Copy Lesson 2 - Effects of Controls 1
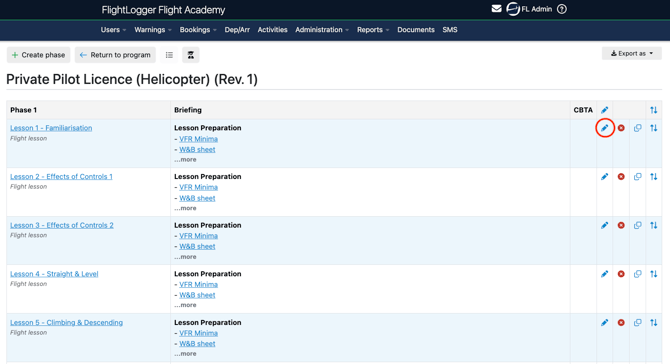 click(x=638, y=176)
